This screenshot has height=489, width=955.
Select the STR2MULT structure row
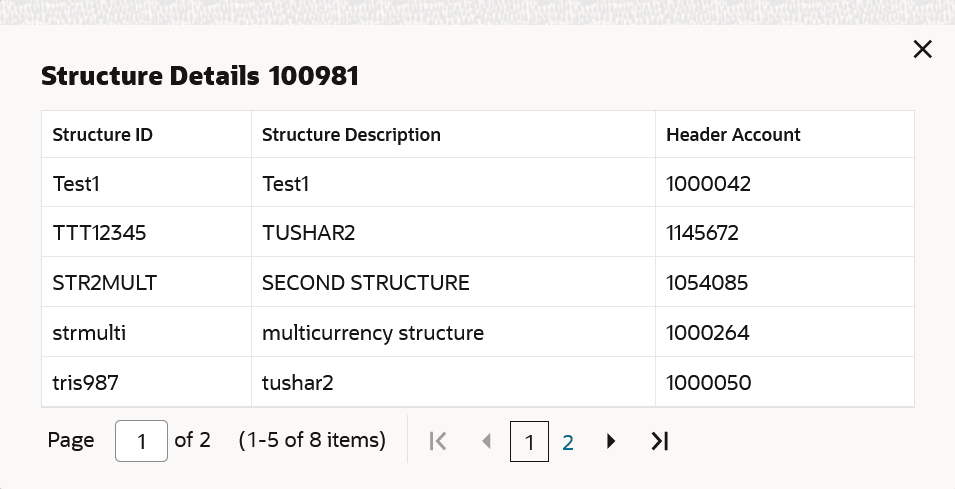[104, 283]
